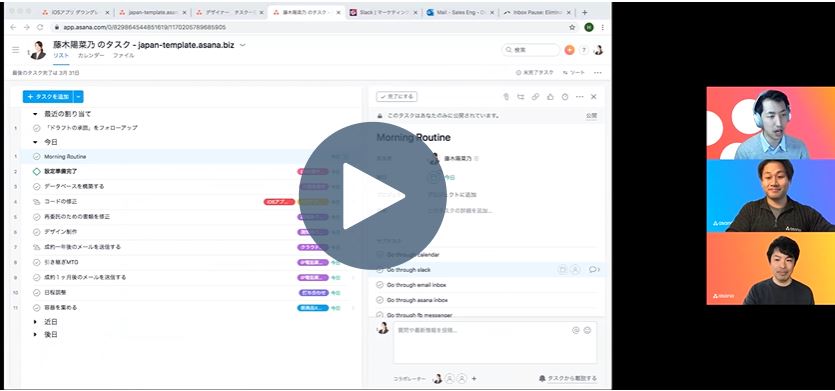
Task: Open the 未完了タスク filter
Action: pos(535,72)
